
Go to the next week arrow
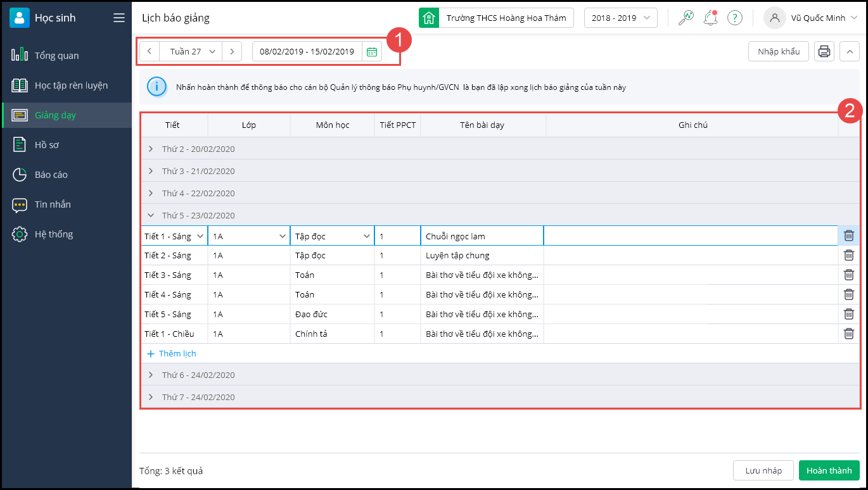pyautogui.click(x=232, y=51)
